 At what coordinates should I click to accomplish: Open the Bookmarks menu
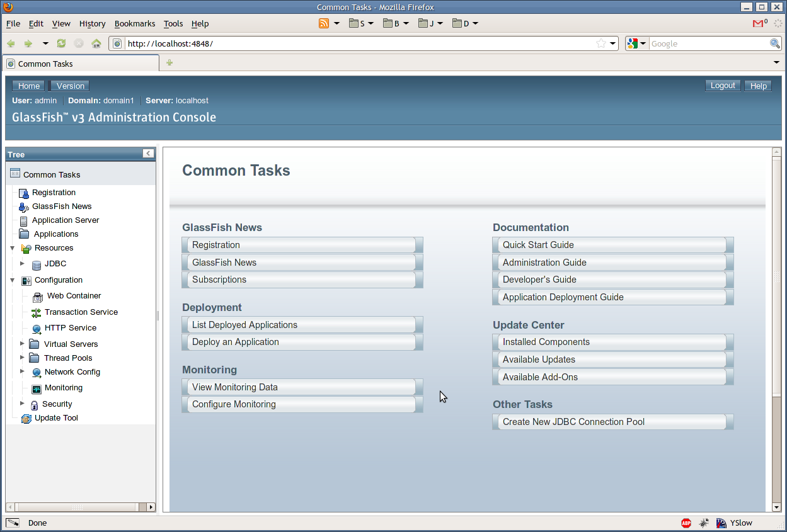coord(134,24)
